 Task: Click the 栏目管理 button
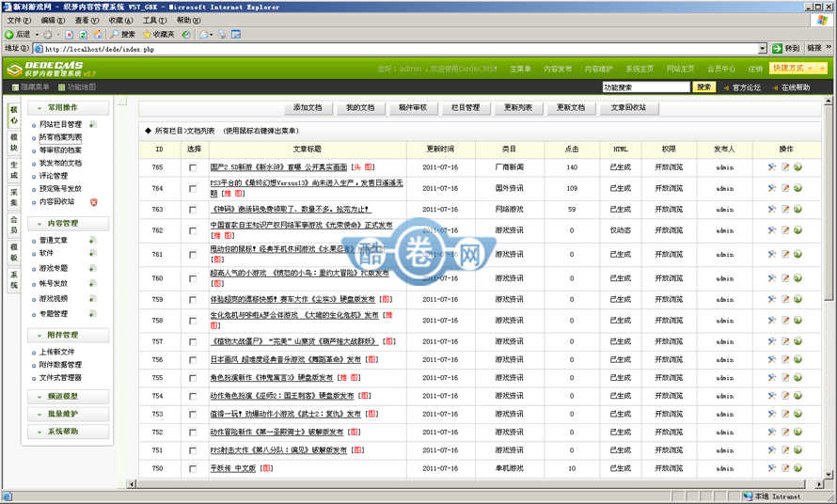466,108
